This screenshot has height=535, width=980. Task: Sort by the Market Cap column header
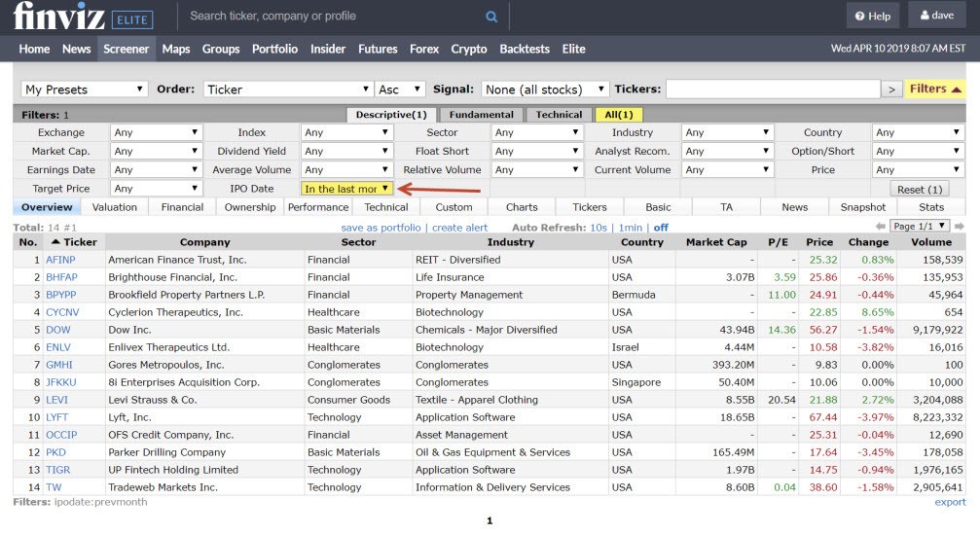716,242
